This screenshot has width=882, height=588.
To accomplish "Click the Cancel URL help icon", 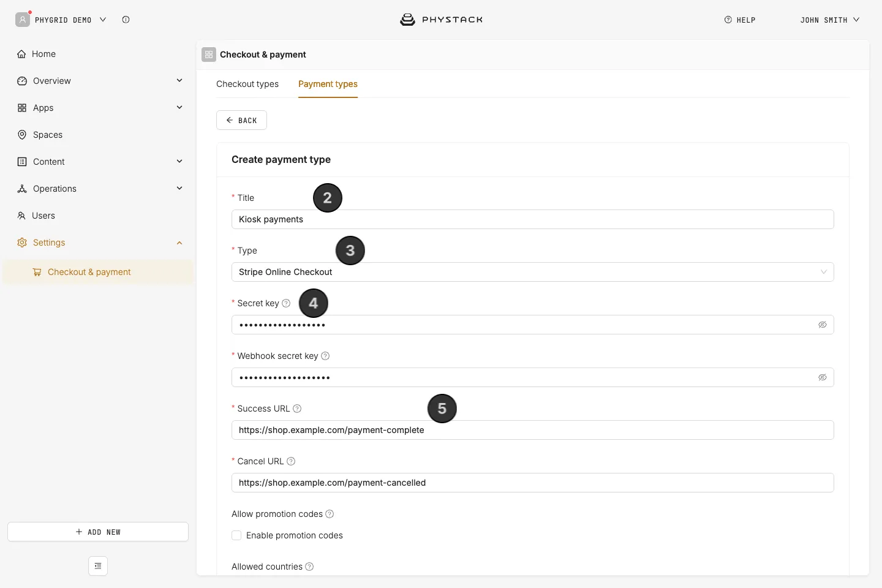I will pyautogui.click(x=291, y=461).
